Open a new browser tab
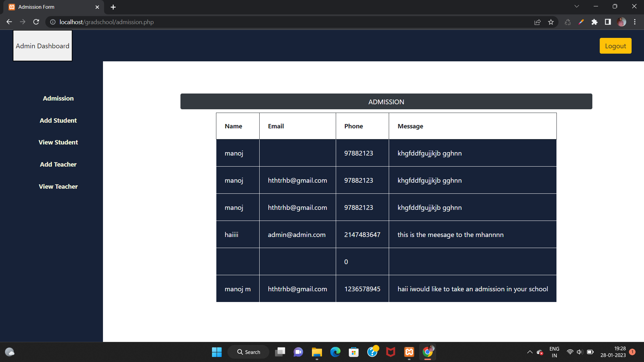This screenshot has height=362, width=644. pyautogui.click(x=113, y=7)
